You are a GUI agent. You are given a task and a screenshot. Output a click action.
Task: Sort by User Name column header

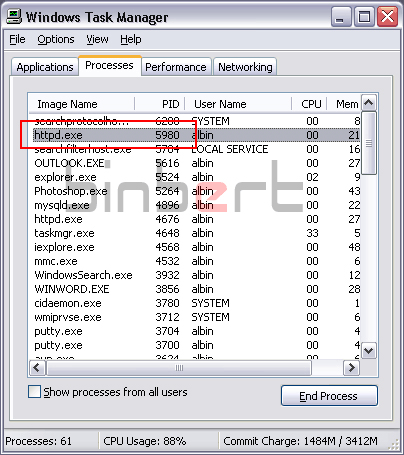pyautogui.click(x=238, y=104)
